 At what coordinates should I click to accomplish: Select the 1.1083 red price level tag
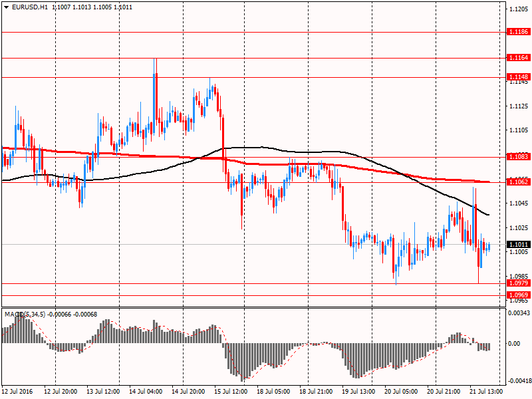coord(518,157)
